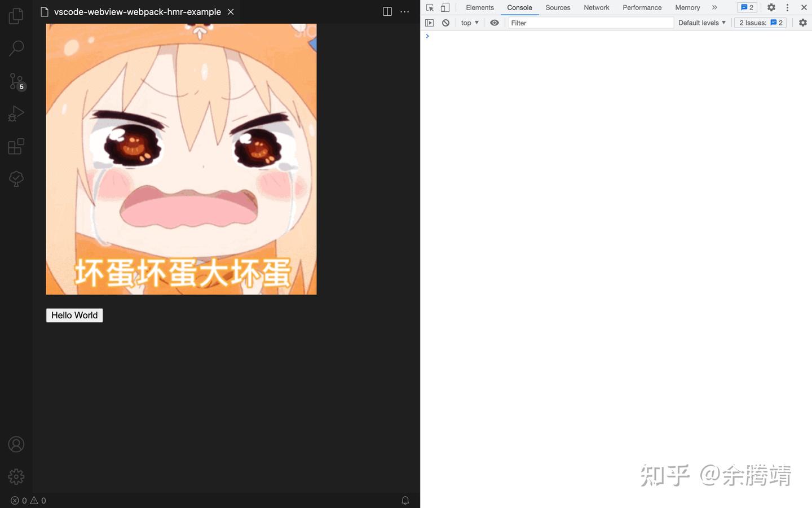Image resolution: width=812 pixels, height=508 pixels.
Task: Toggle the device emulation toolbar
Action: click(445, 7)
